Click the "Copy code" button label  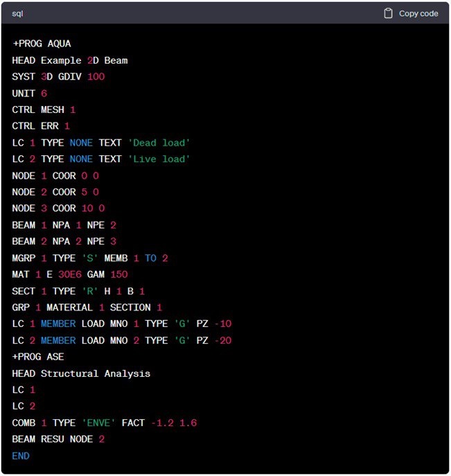pos(418,14)
